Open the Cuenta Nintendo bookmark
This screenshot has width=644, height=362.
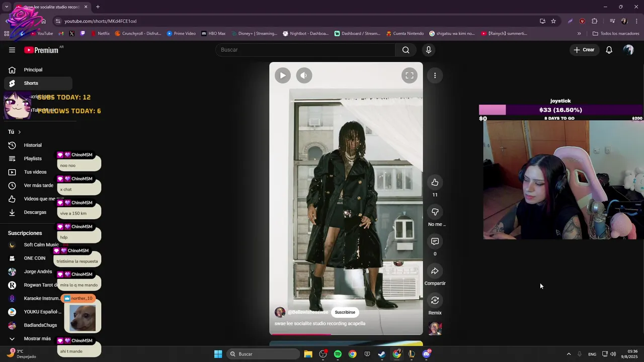coord(405,34)
